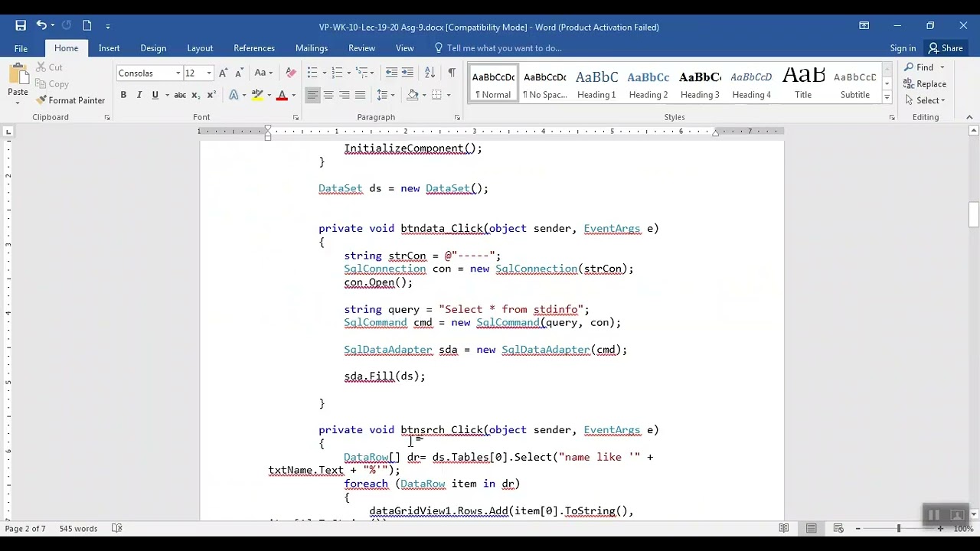This screenshot has width=980, height=551.
Task: Collapse the ribbon
Action: point(970,117)
